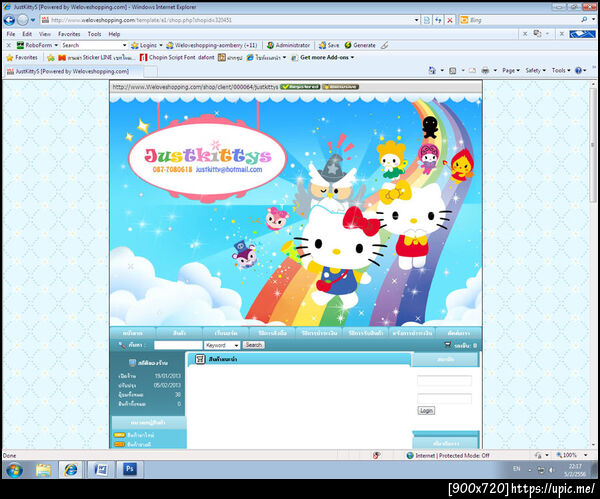Open the Safety dropdown menu
This screenshot has height=499, width=600.
point(535,70)
